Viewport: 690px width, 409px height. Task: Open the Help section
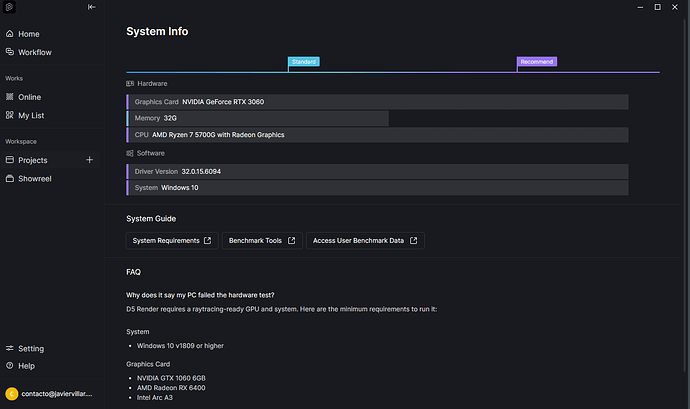click(x=26, y=366)
